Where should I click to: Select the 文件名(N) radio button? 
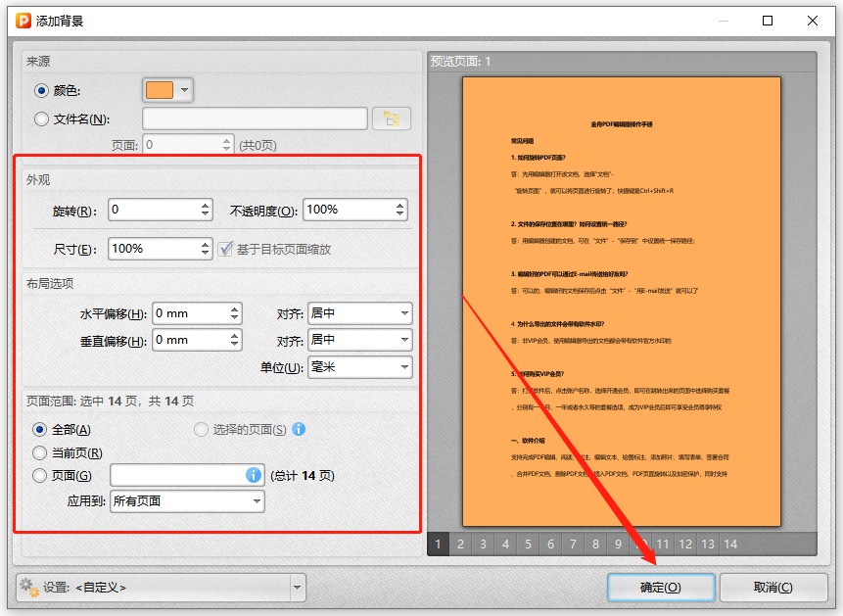(41, 118)
